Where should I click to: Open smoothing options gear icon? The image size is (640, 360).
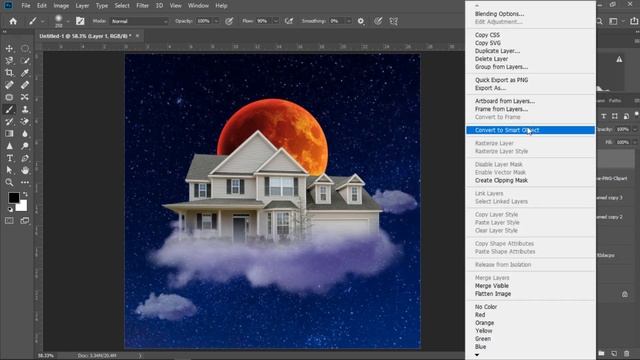tap(361, 21)
